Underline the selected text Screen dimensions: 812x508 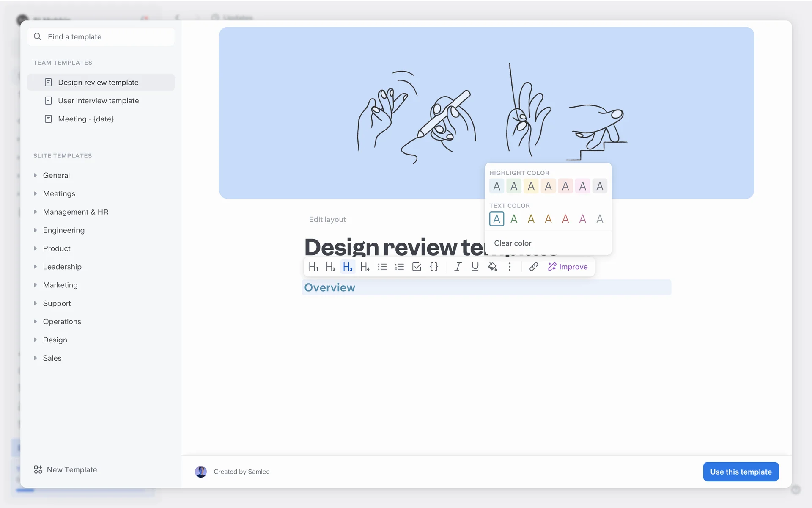(475, 267)
